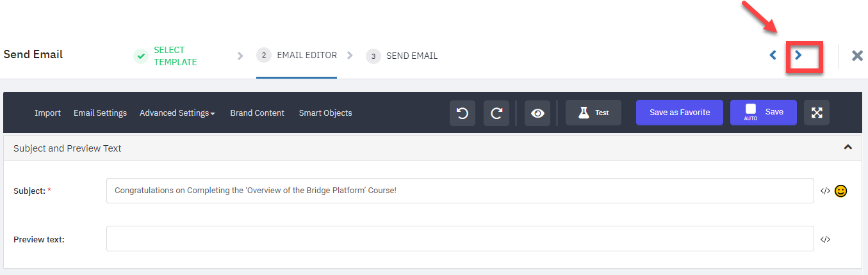Open the Import menu item
Screen dimensions: 868x275
[x=47, y=113]
